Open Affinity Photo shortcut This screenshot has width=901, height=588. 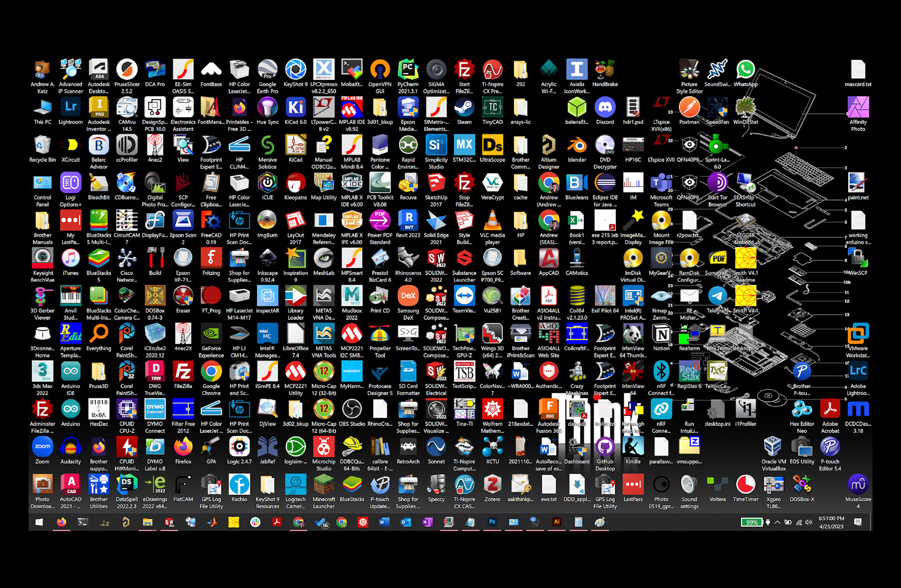click(858, 114)
